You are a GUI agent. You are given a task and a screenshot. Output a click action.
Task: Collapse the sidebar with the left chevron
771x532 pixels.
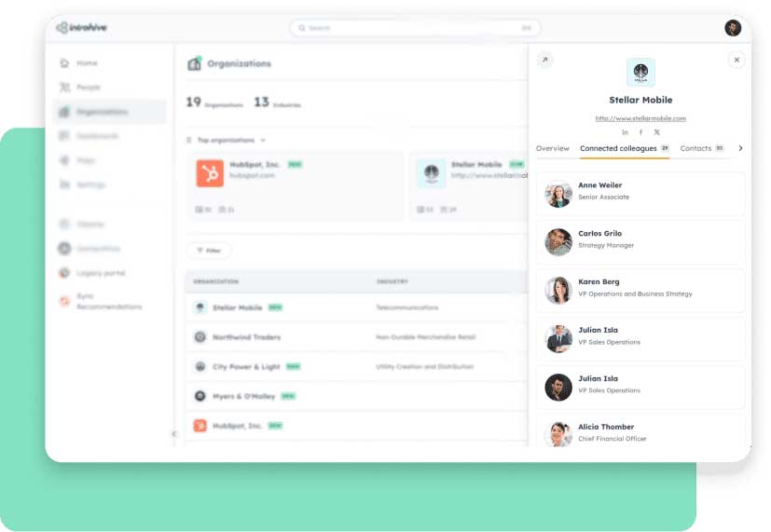pyautogui.click(x=173, y=434)
